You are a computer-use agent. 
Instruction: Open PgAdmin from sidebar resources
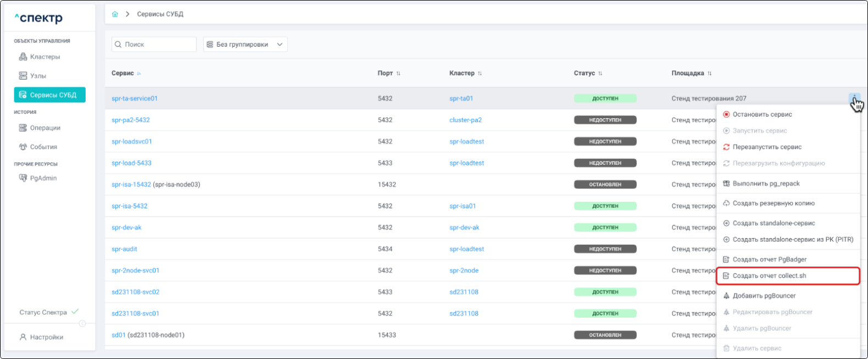[x=43, y=178]
